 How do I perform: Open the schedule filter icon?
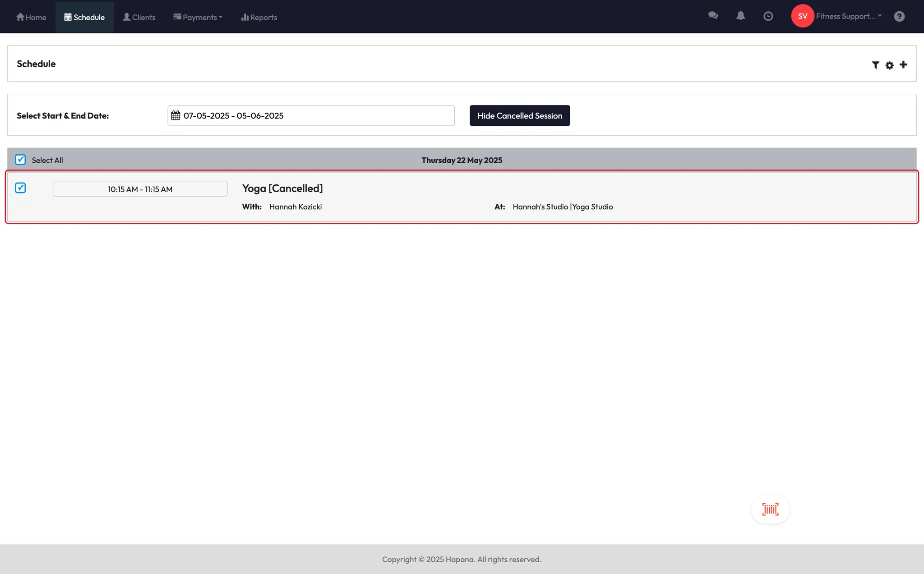pyautogui.click(x=875, y=65)
